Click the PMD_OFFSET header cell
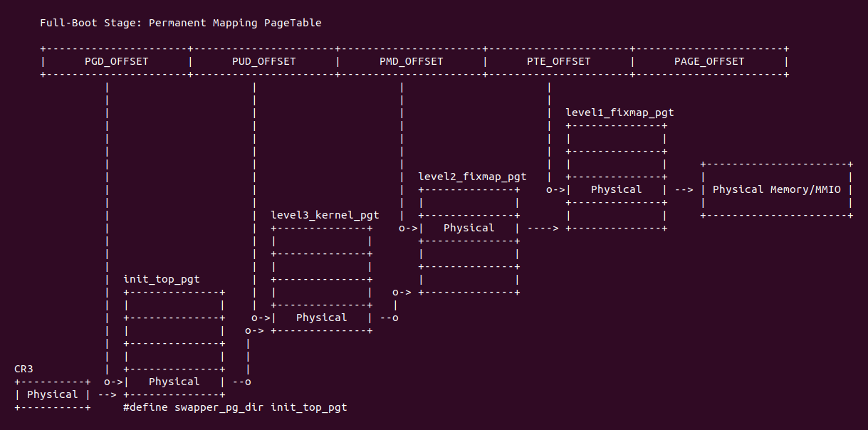Screen dimensions: 868x430 click(411, 61)
